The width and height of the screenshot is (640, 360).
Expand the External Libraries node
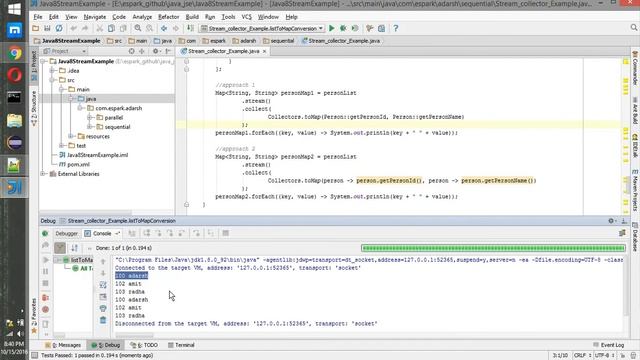(x=43, y=174)
